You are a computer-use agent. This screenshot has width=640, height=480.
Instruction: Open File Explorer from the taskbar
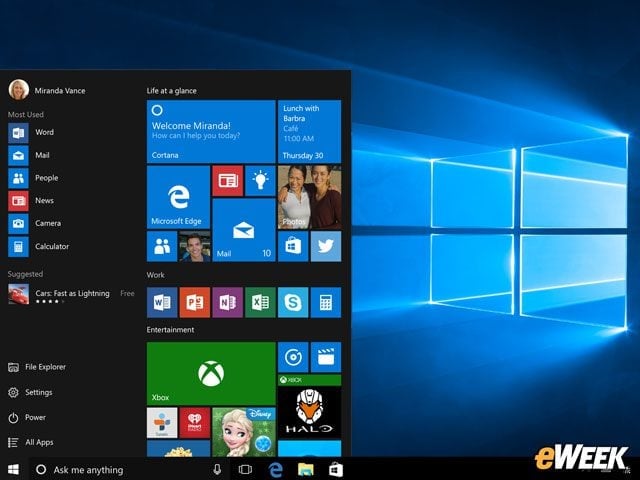(306, 469)
